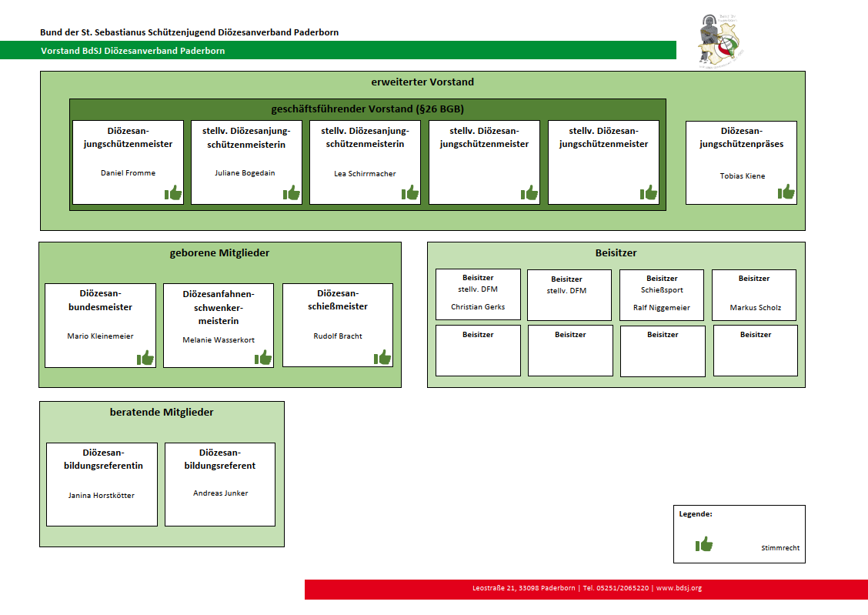The height and width of the screenshot is (615, 868).
Task: Click the Stimmrecht thumbs-up icon in the legend
Action: [x=704, y=545]
